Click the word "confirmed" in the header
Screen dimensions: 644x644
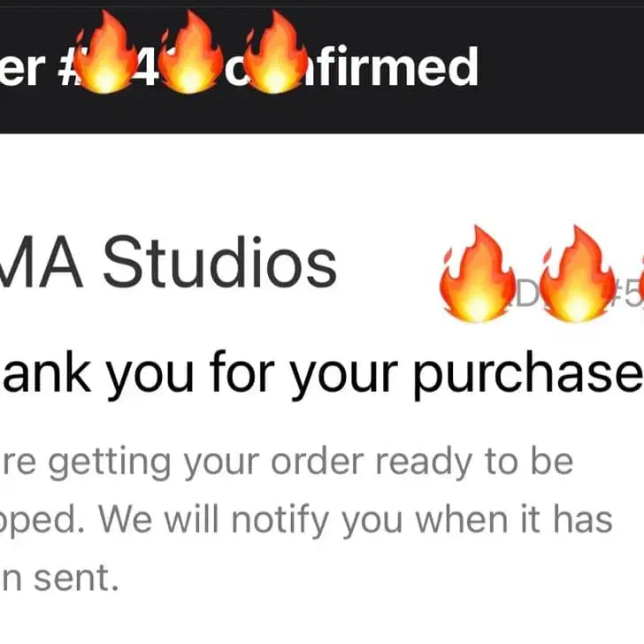pos(389,67)
